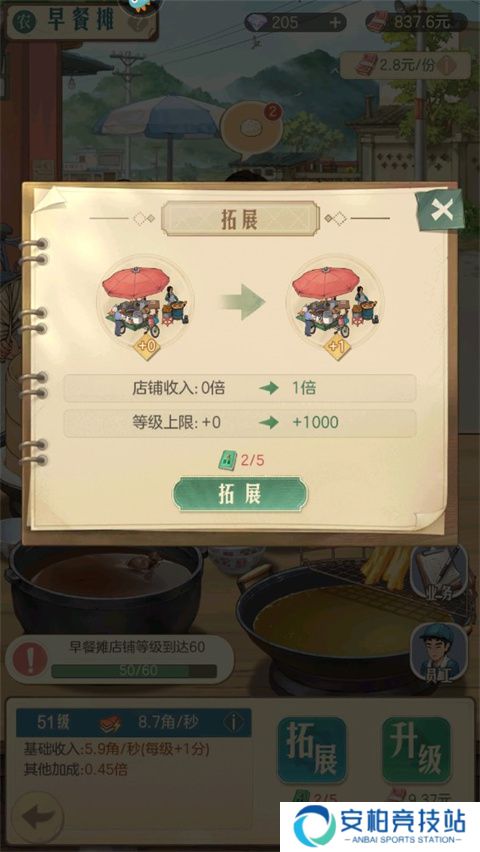Viewport: 480px width, 852px height.
Task: Tap the 837.6元 cash balance display
Action: [416, 22]
